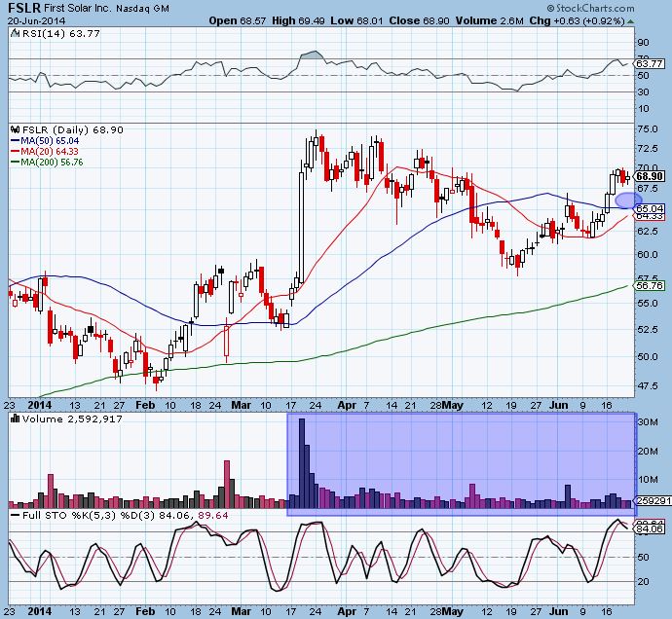Click the Nasdaq GM exchange label
This screenshot has width=672, height=619.
(143, 8)
